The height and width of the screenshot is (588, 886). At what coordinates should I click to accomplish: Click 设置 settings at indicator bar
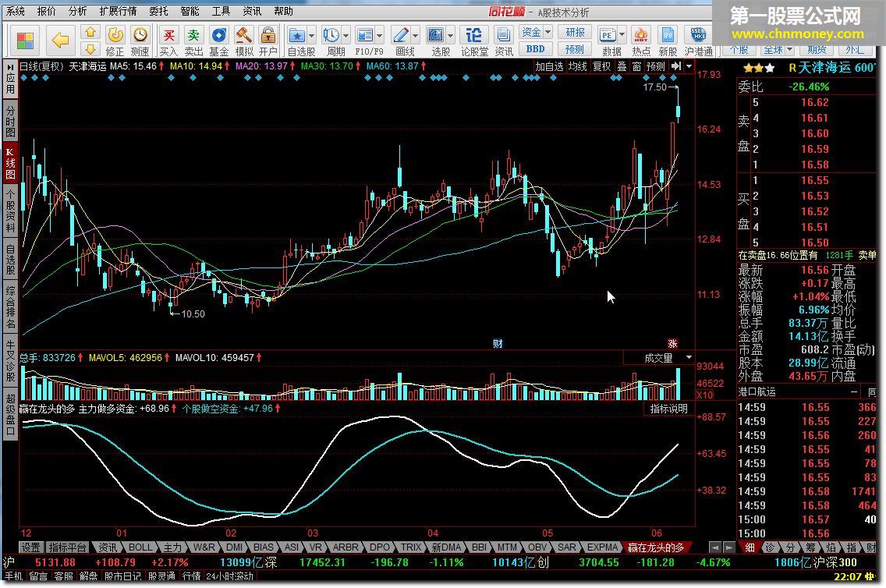pos(30,547)
